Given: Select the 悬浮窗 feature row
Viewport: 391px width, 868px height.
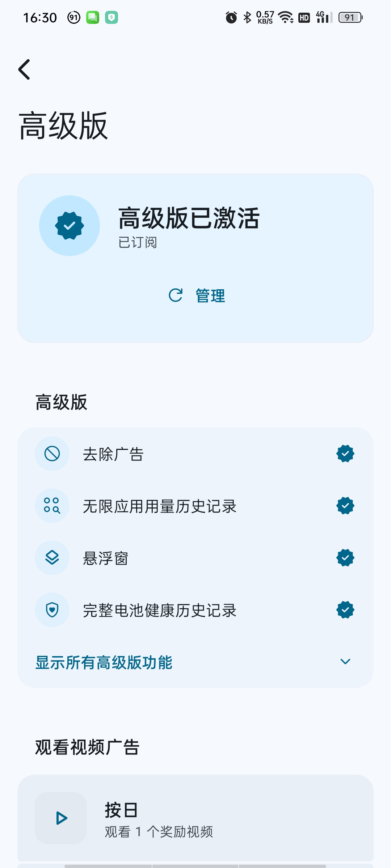Looking at the screenshot, I should click(195, 558).
